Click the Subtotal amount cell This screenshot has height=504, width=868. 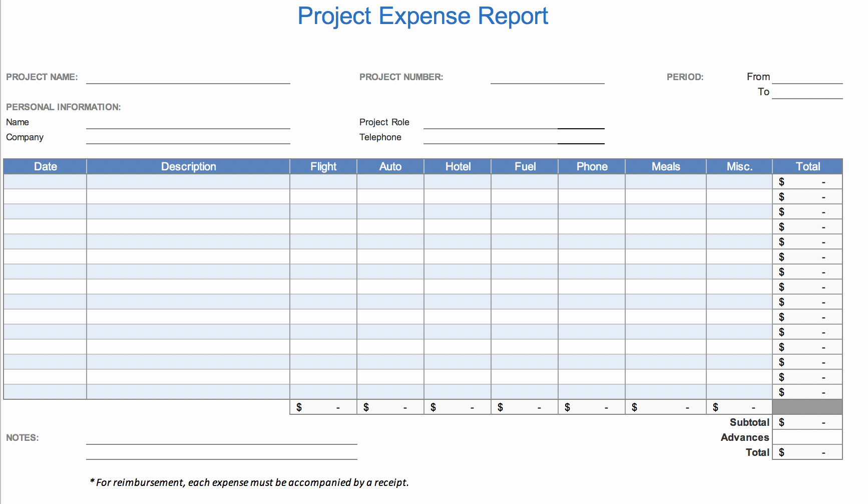807,422
